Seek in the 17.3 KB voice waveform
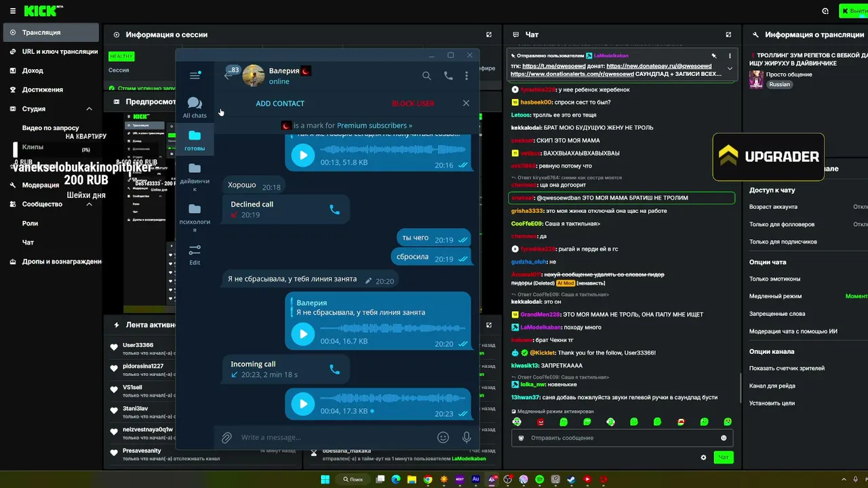The width and height of the screenshot is (868, 488). (x=393, y=399)
